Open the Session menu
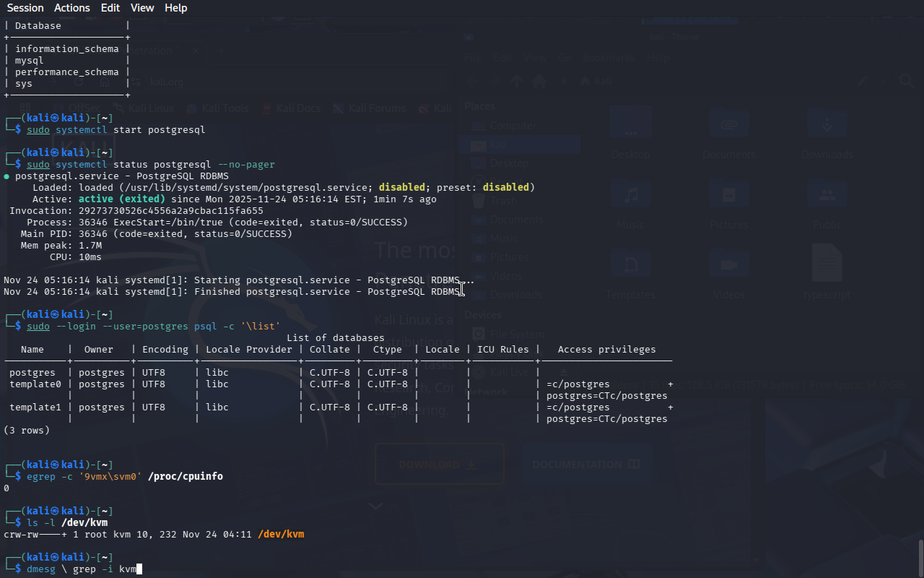Image resolution: width=924 pixels, height=578 pixels. 25,8
